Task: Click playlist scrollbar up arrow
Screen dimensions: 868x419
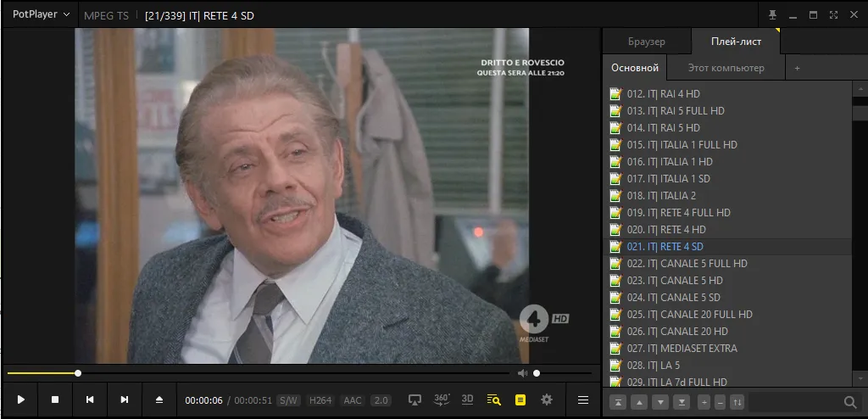Action: tap(860, 87)
